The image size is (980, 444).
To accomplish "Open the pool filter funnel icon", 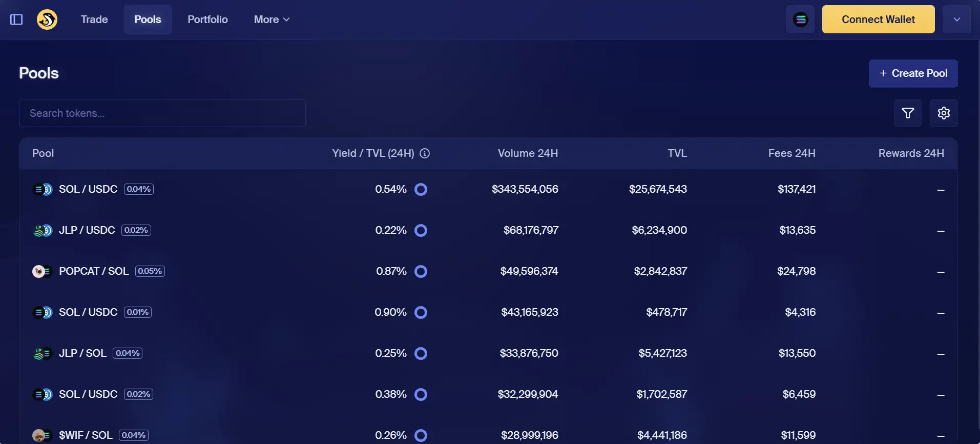I will [908, 113].
